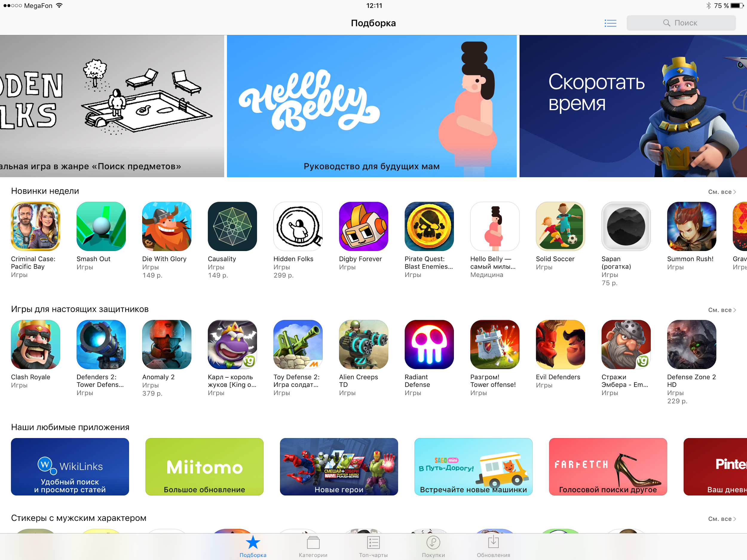747x560 pixels.
Task: Open the Clash Royale app icon
Action: (36, 345)
